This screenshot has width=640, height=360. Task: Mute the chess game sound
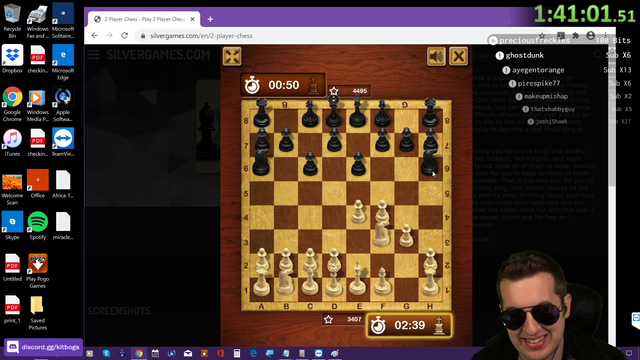pos(436,56)
